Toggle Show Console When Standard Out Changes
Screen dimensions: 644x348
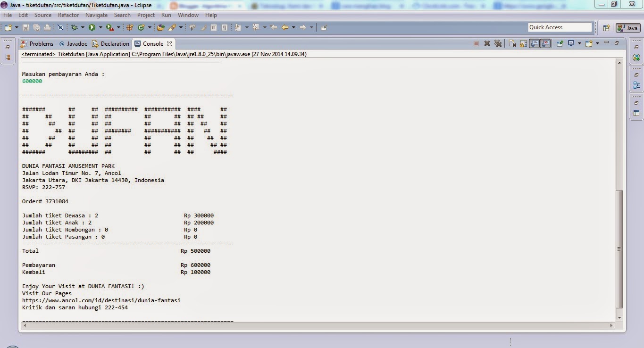(x=534, y=43)
